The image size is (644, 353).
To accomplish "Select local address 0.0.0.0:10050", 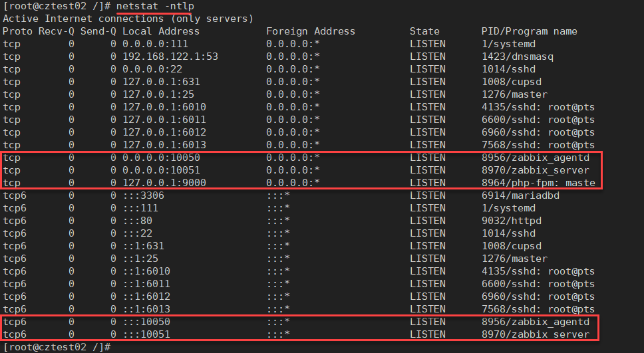I will (x=162, y=158).
